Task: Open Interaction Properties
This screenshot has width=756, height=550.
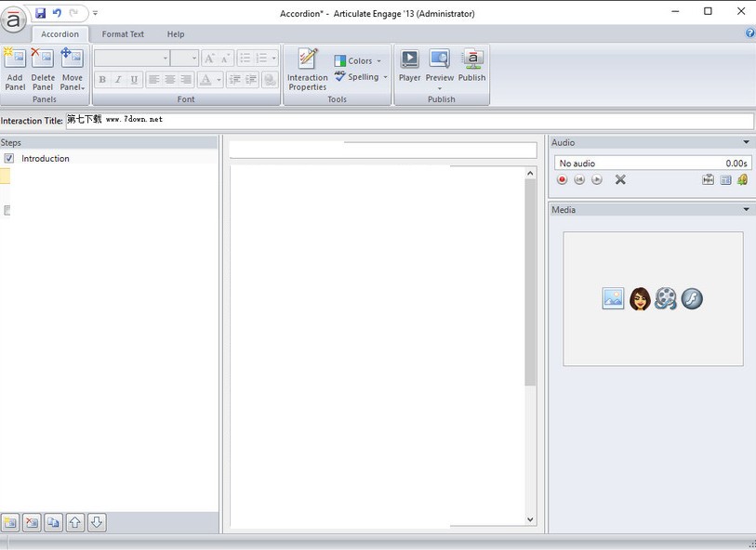Action: (307, 70)
